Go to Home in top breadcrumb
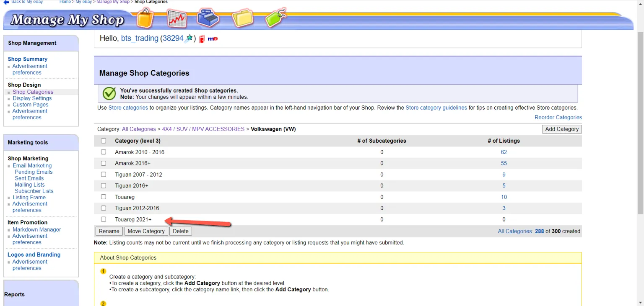644x306 pixels. coord(65,2)
